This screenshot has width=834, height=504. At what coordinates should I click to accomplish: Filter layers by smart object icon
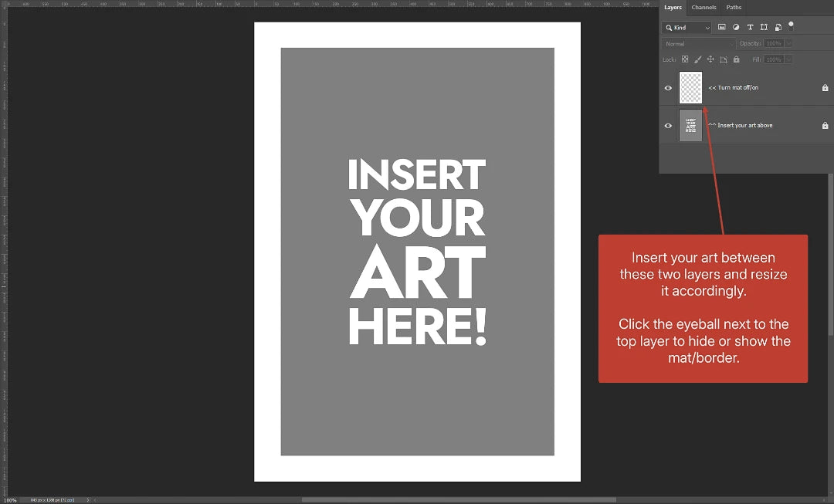point(778,27)
